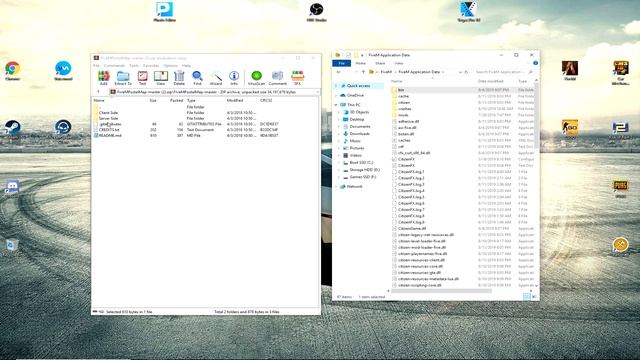
Task: Run VirusScan from WinRAR toolbar
Action: [x=256, y=78]
